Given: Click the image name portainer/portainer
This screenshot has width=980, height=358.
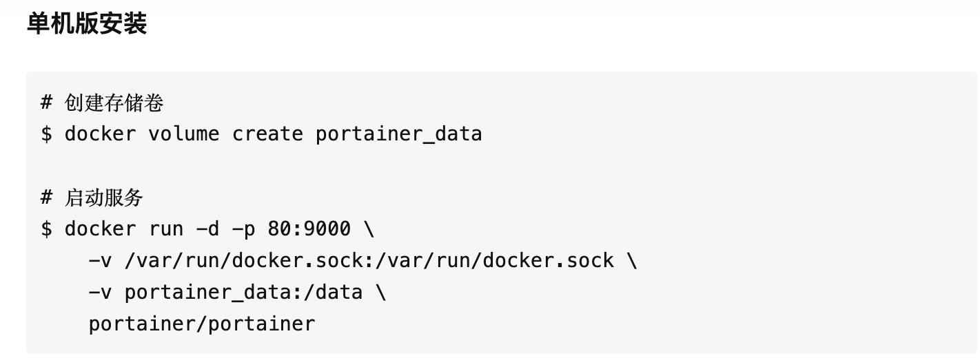Looking at the screenshot, I should 202,324.
